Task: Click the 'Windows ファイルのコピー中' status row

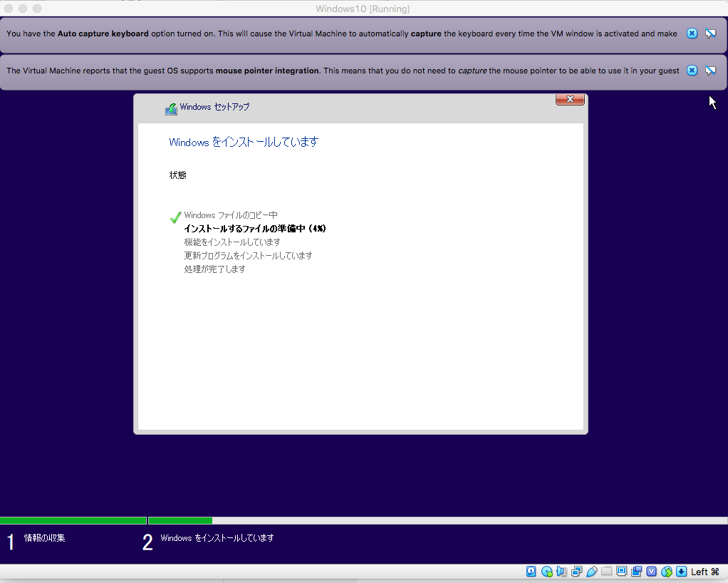Action: pyautogui.click(x=231, y=215)
